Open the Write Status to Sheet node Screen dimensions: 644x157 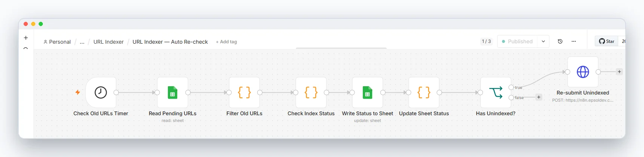(367, 92)
